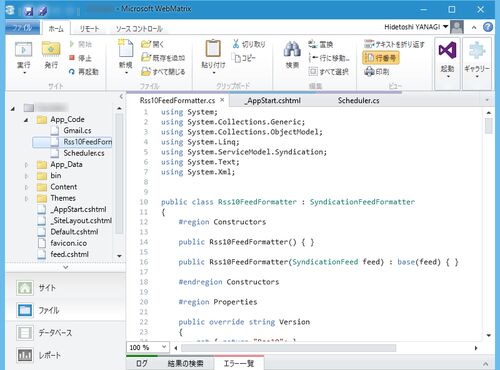500x370 pixels.
Task: Select Scheduler.cs in file tree
Action: point(84,153)
